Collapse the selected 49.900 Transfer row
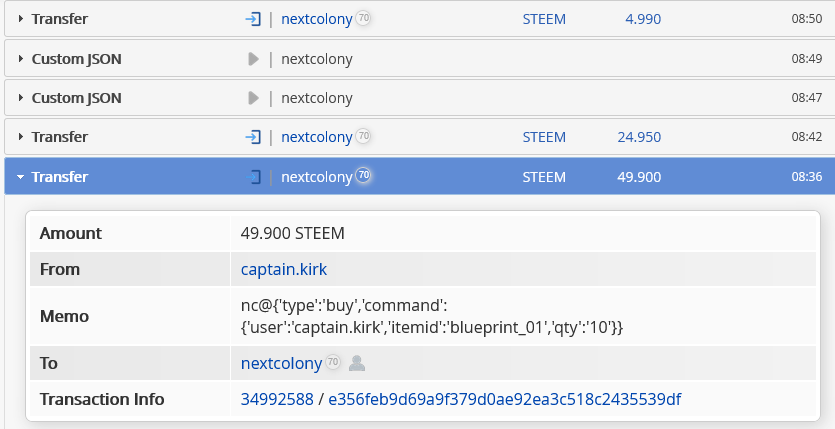Viewport: 835px width, 429px height. [21, 177]
